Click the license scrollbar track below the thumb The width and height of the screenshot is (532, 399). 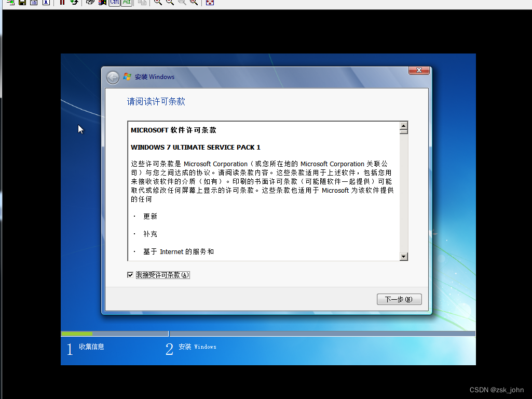tap(403, 194)
